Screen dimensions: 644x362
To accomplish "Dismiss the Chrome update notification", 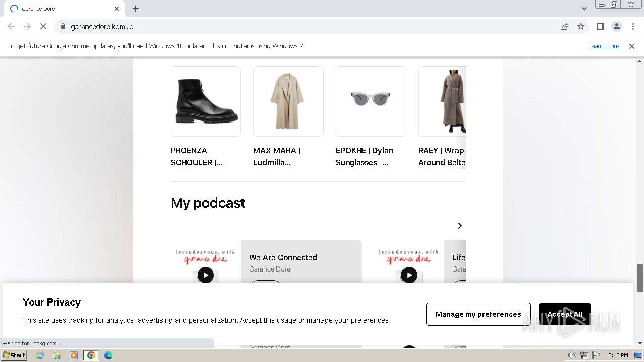I will tap(632, 46).
